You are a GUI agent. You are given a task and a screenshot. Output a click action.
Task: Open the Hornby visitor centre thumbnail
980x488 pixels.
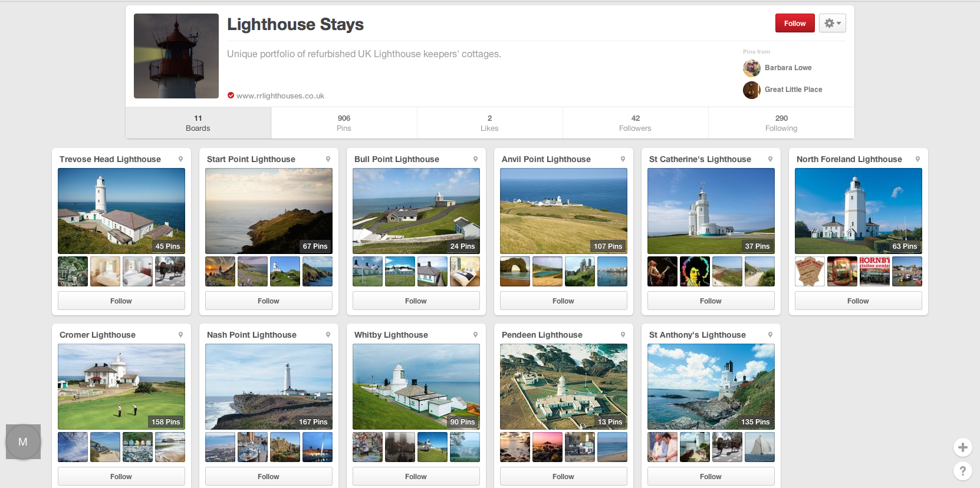point(874,271)
